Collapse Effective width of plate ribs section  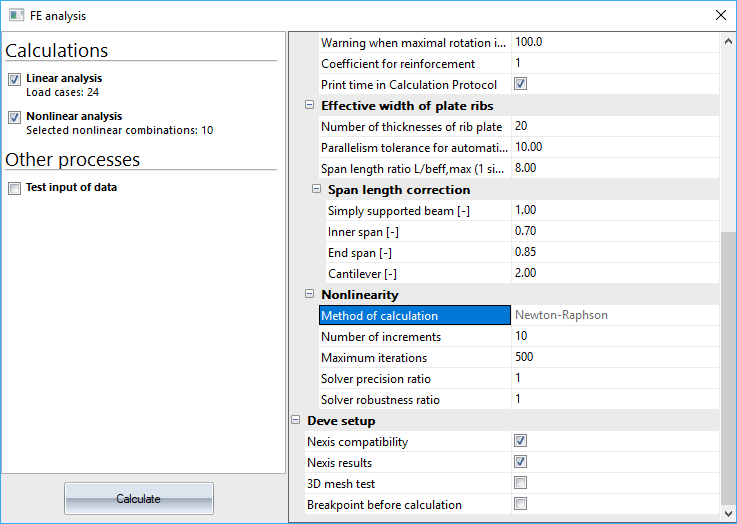(x=309, y=106)
